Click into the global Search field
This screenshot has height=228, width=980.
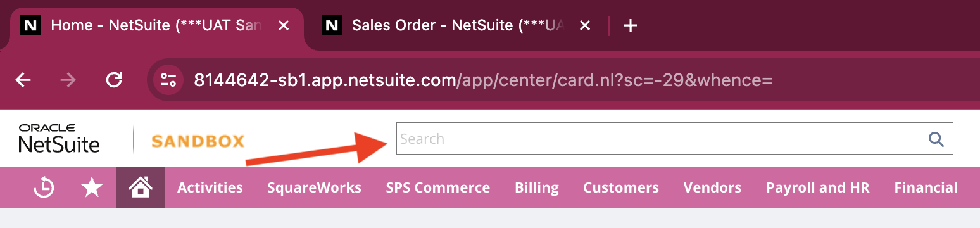[674, 139]
